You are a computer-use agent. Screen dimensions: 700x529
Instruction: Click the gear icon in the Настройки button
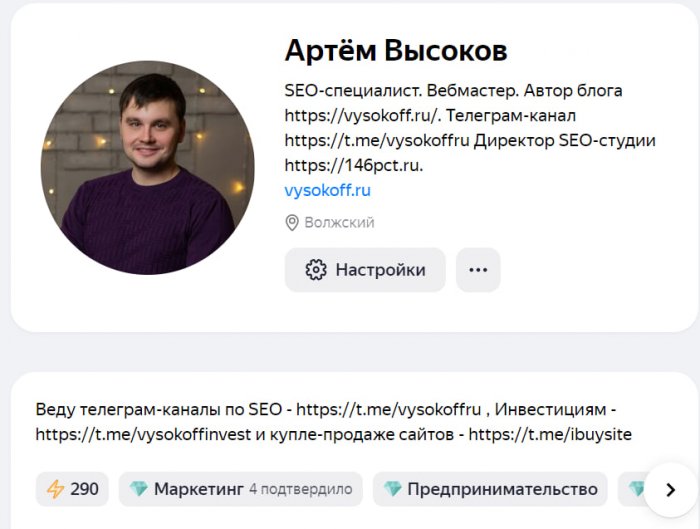316,270
